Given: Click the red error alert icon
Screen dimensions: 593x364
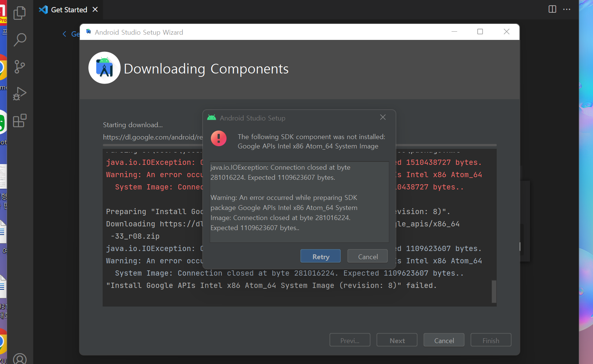Looking at the screenshot, I should tap(219, 138).
